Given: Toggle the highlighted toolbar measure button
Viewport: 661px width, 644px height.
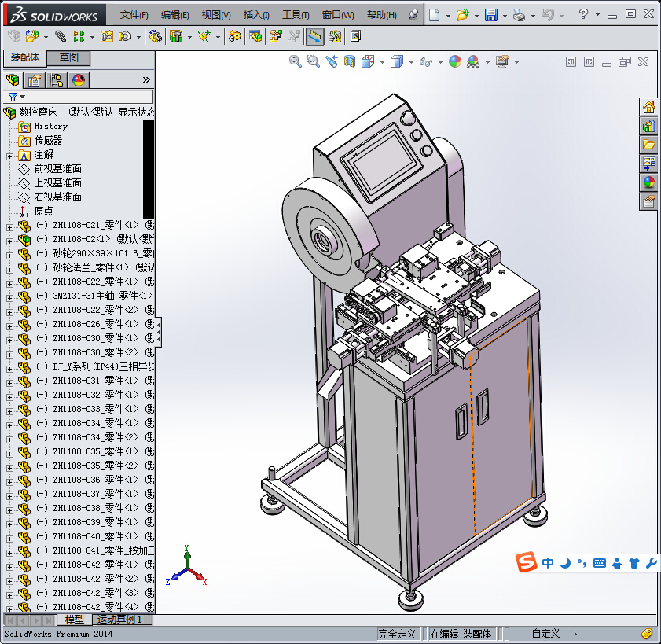Looking at the screenshot, I should point(314,37).
